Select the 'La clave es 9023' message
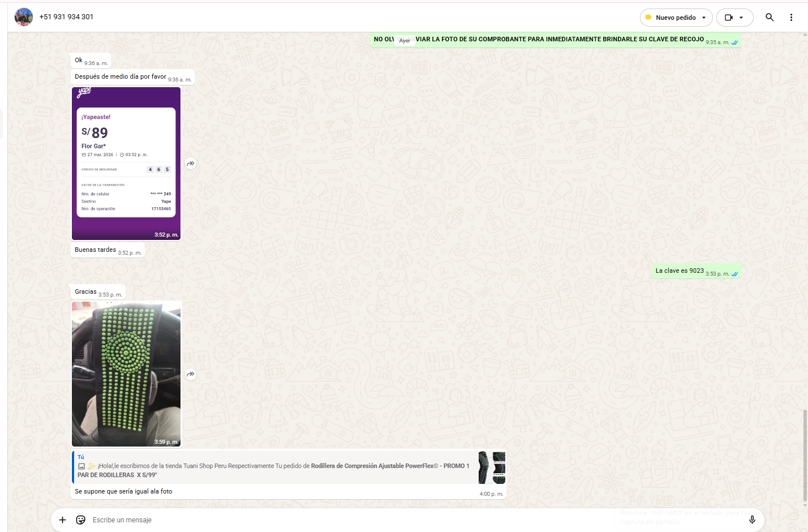808x532 pixels. (x=679, y=271)
